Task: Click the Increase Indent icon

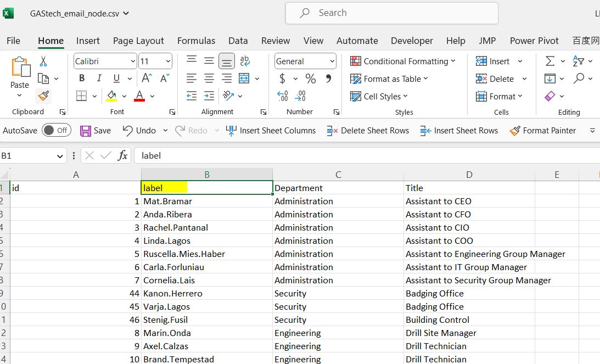Action: click(209, 96)
